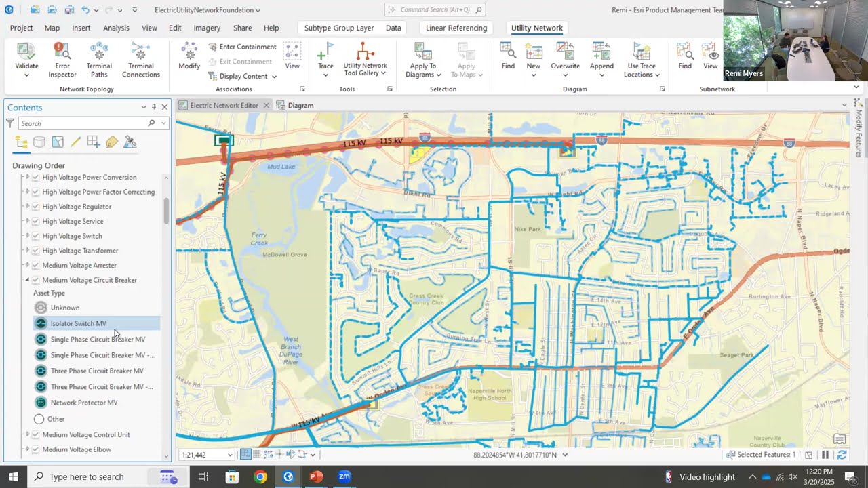This screenshot has width=868, height=488.
Task: Open the Validate dropdown arrow
Action: [x=26, y=75]
